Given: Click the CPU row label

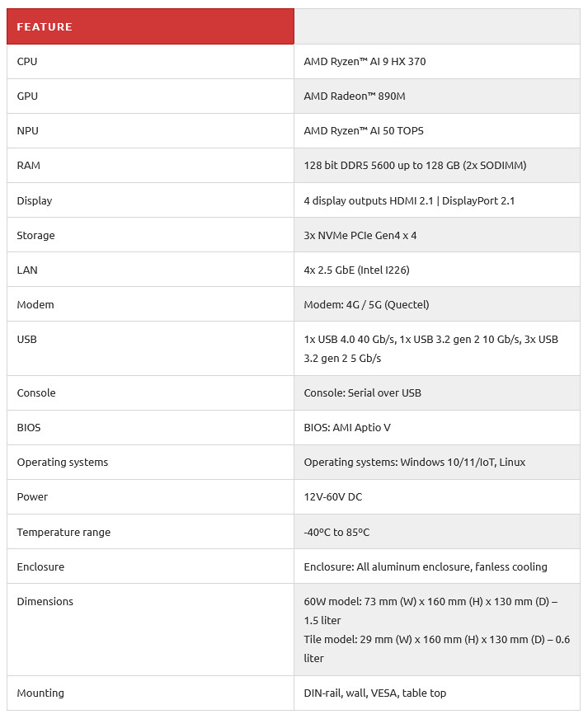Looking at the screenshot, I should coord(27,62).
